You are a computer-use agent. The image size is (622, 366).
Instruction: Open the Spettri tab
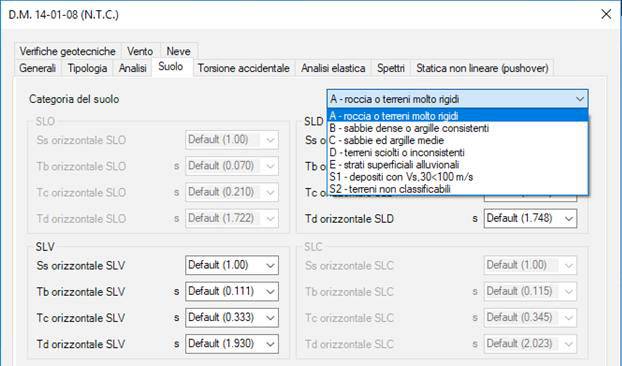[391, 68]
